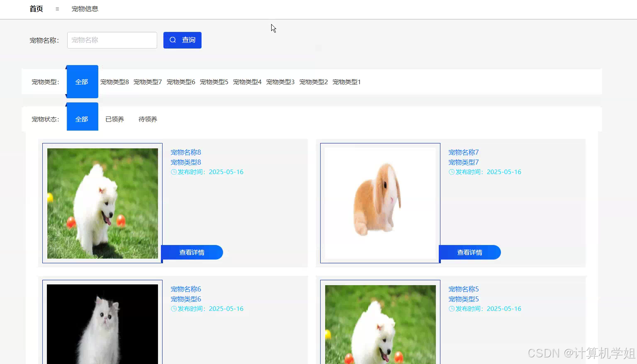637x364 pixels.
Task: Filter by 宠物类型1
Action: click(347, 82)
